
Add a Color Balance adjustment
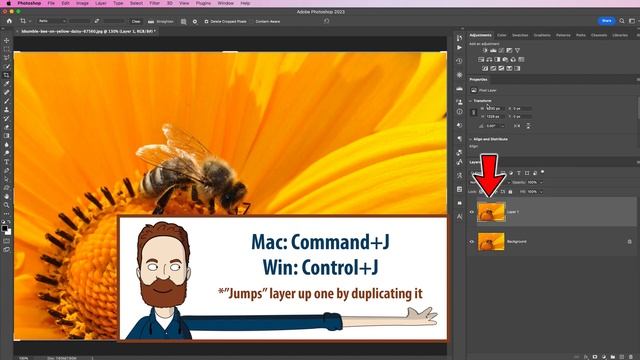pos(489,60)
